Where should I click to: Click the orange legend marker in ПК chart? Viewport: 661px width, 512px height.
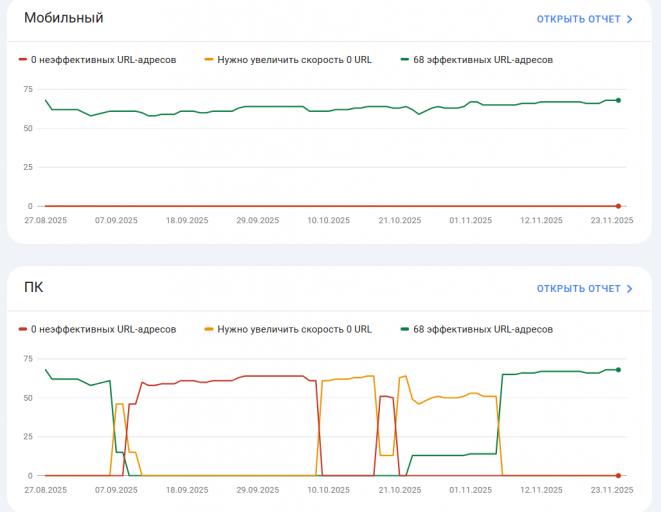coord(209,329)
